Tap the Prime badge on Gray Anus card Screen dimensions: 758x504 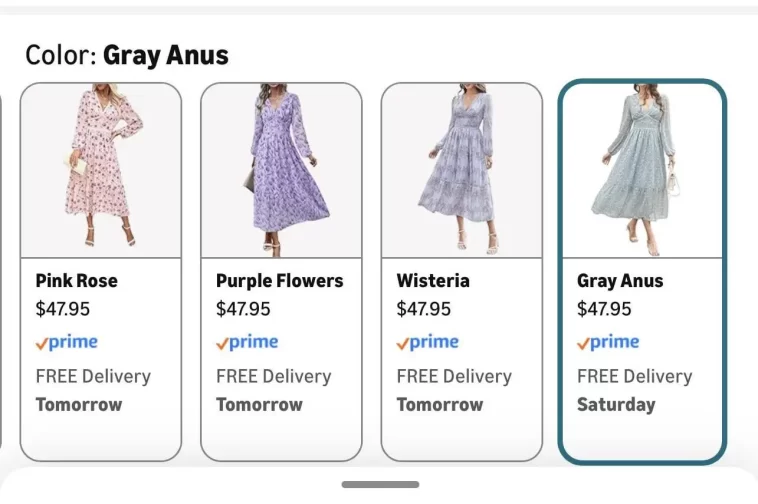pyautogui.click(x=608, y=342)
